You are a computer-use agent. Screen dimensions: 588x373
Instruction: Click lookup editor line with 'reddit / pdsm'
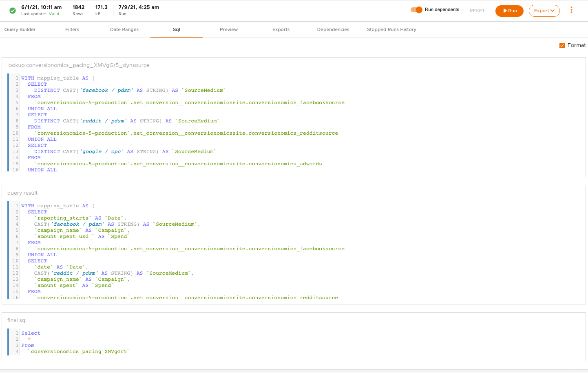pos(126,121)
